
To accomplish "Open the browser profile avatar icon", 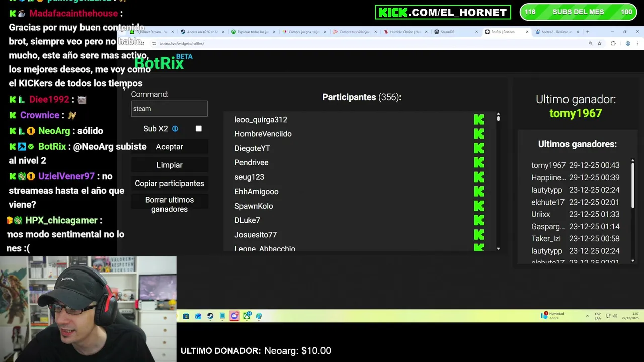I will (628, 44).
